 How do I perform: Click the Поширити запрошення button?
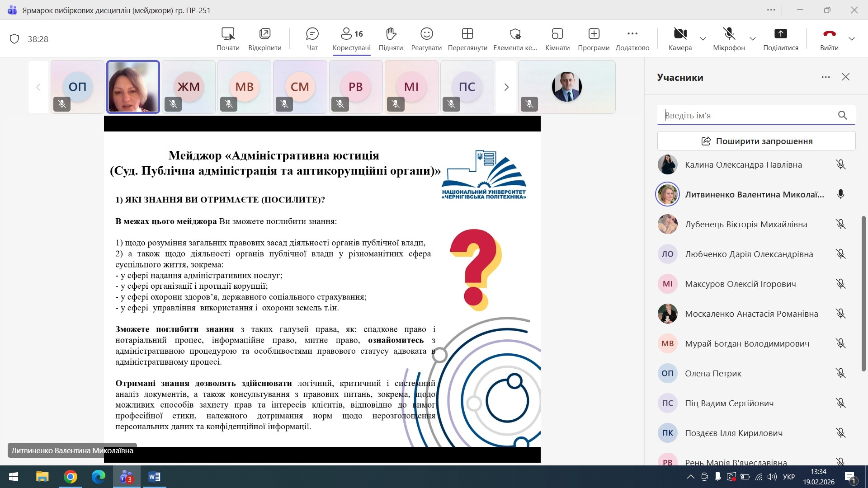tap(756, 141)
